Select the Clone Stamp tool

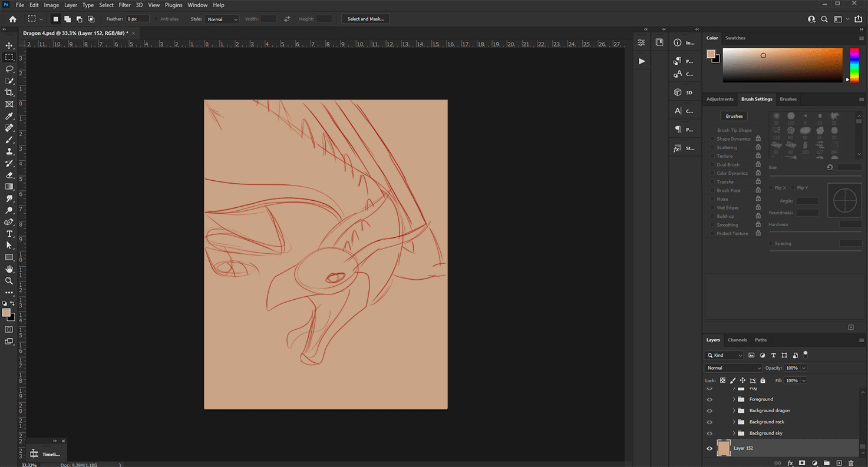click(9, 151)
